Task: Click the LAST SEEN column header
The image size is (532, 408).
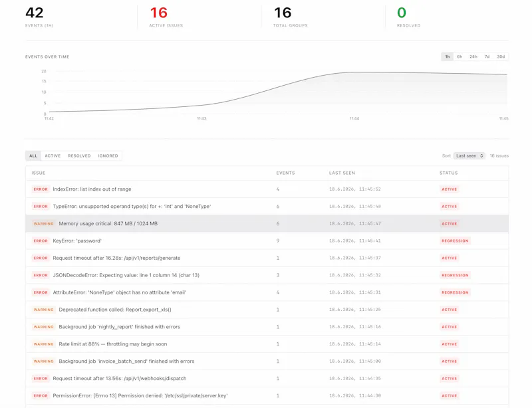Action: click(x=342, y=173)
